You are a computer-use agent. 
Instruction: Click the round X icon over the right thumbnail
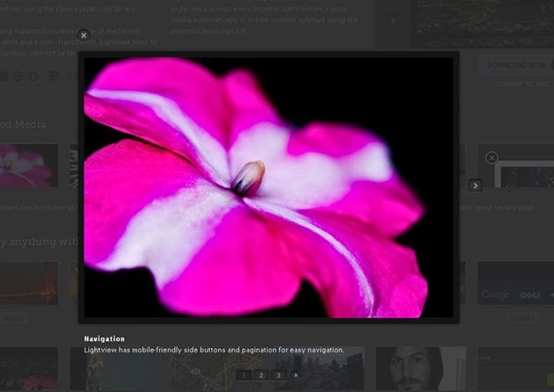(492, 157)
